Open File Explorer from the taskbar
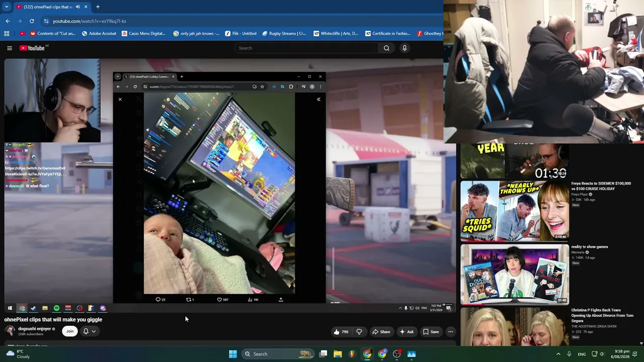The width and height of the screenshot is (644, 362). pyautogui.click(x=338, y=354)
